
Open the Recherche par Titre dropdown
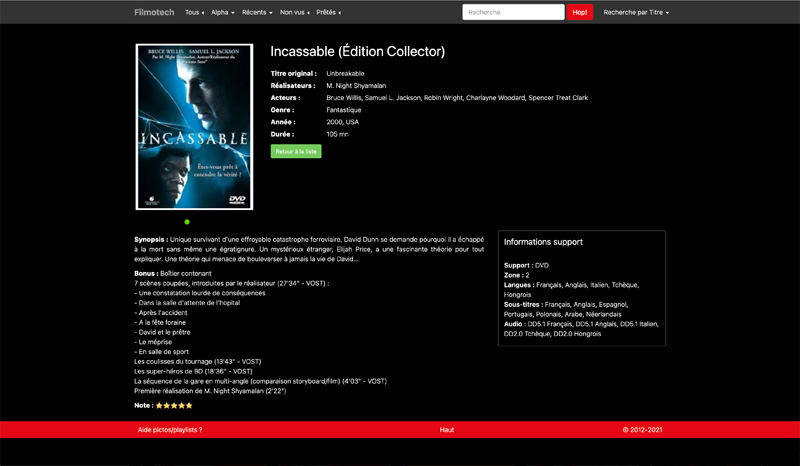point(636,12)
